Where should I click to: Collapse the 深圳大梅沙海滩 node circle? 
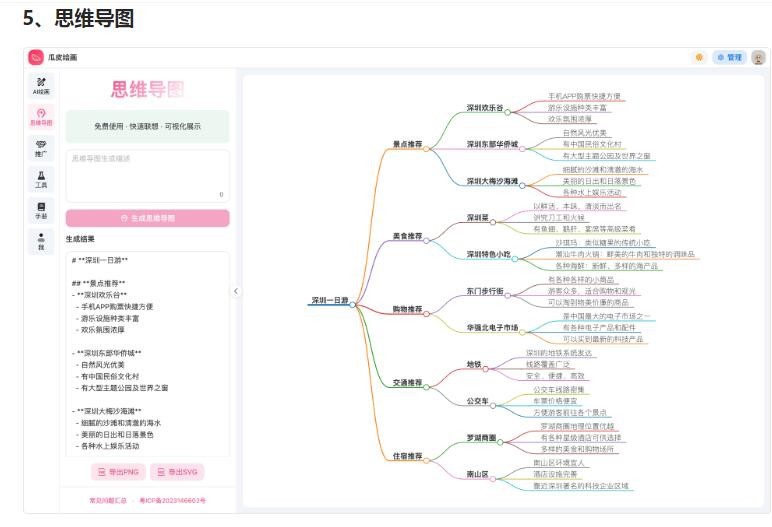(x=522, y=186)
